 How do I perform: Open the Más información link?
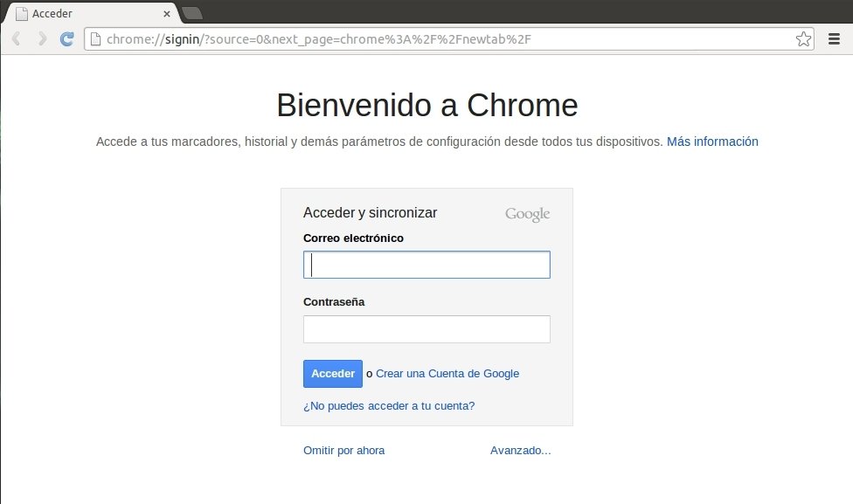tap(712, 142)
